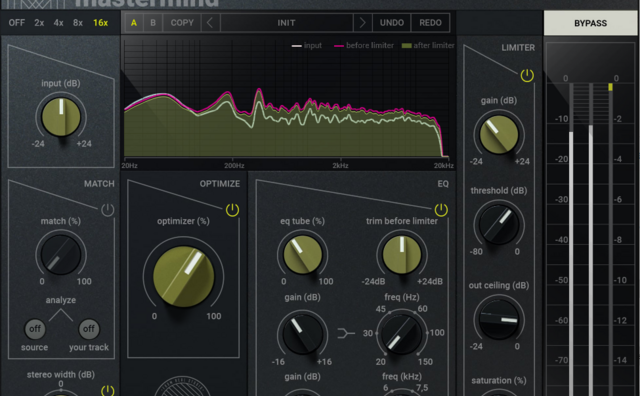Click the 'LIMITER' section heading
Image resolution: width=640 pixels, height=396 pixels.
coord(518,48)
